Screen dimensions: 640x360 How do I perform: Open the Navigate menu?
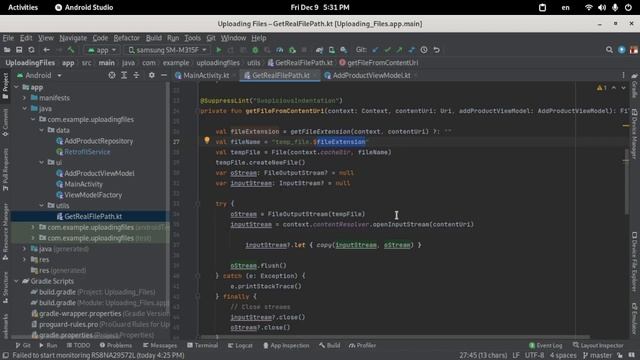pos(73,38)
